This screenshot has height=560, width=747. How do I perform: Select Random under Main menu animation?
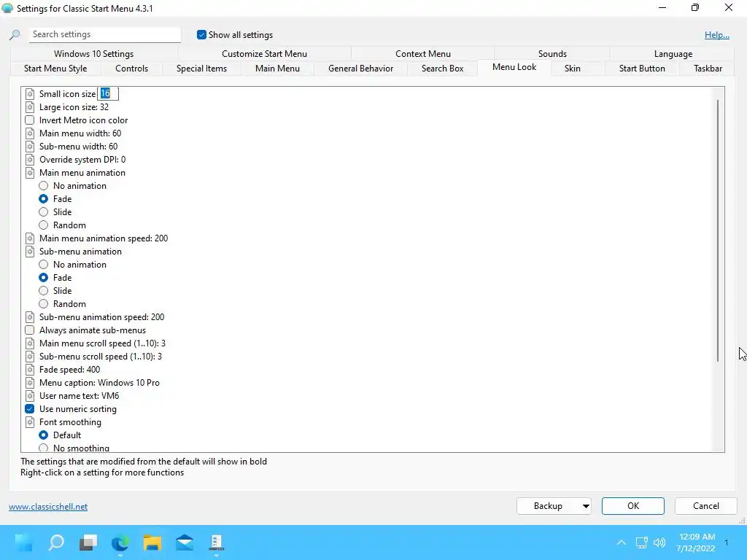43,225
